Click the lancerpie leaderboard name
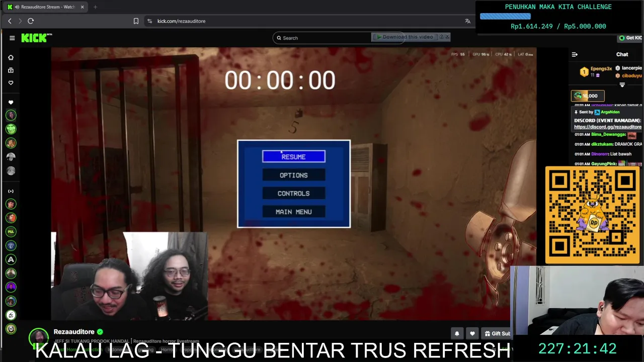The image size is (644, 362). (631, 68)
